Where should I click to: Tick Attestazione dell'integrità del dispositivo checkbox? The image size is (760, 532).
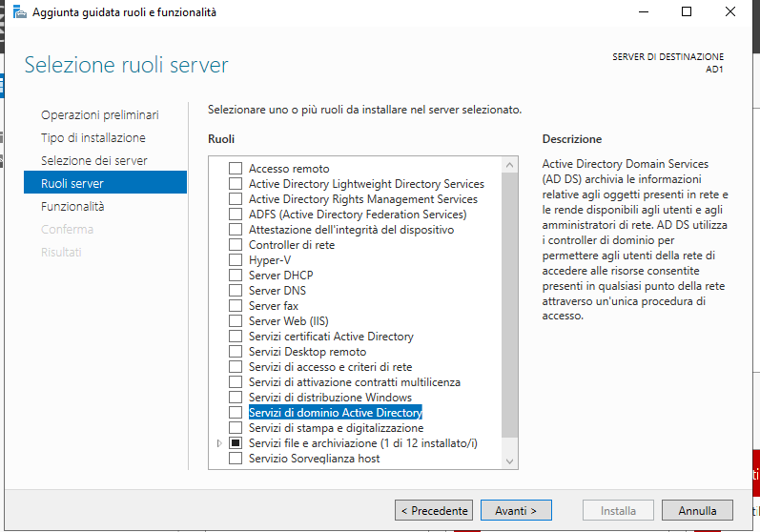point(236,229)
